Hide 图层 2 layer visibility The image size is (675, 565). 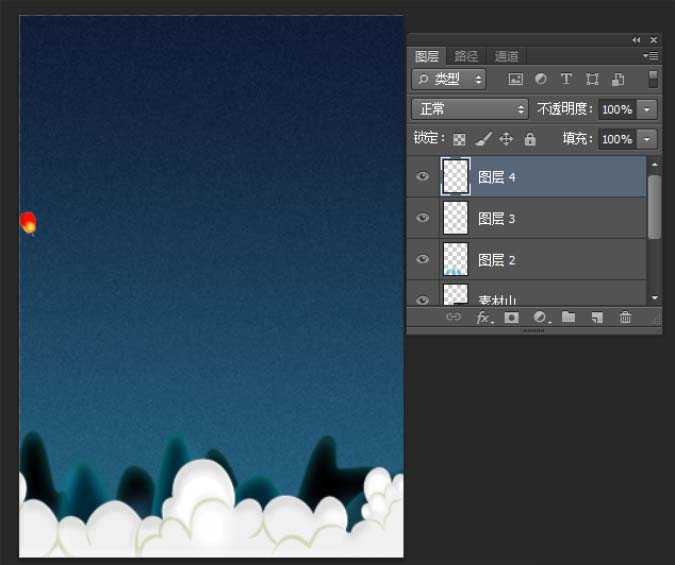click(x=423, y=259)
